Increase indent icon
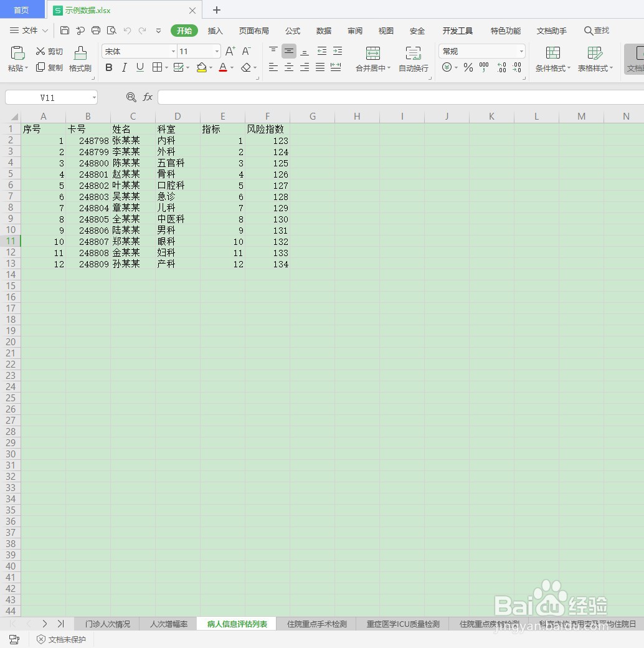644x648 pixels. pyautogui.click(x=338, y=51)
